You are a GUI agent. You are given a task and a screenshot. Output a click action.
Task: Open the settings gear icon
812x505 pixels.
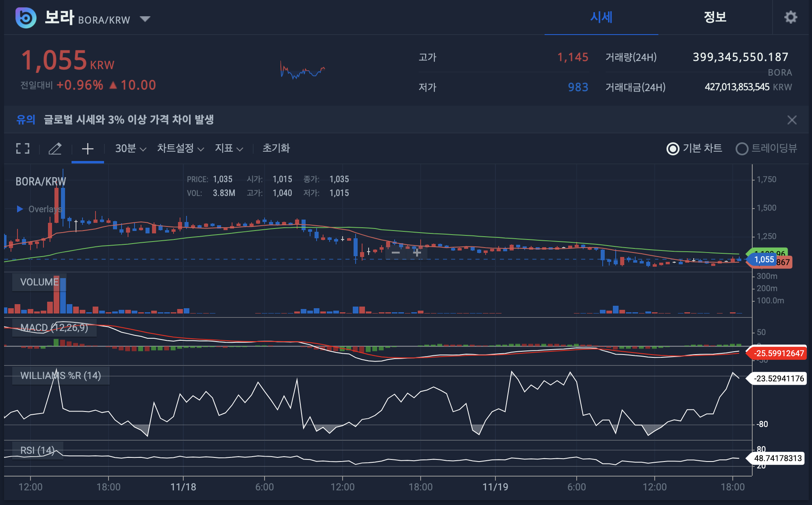[x=790, y=17]
